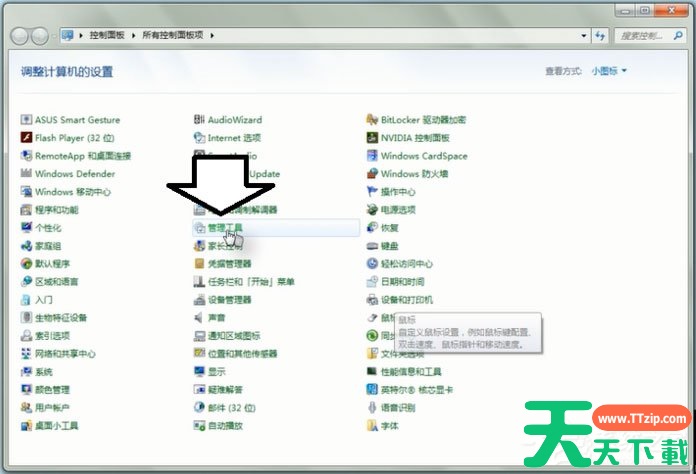Expand the arrow before 控制面板 breadcrumb
Screen dimensions: 696x474
click(81, 36)
